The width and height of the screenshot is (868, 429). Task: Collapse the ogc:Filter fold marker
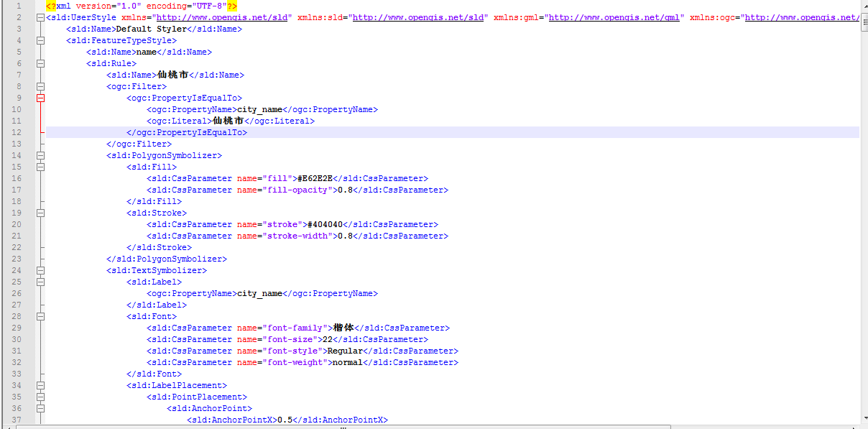[x=40, y=86]
